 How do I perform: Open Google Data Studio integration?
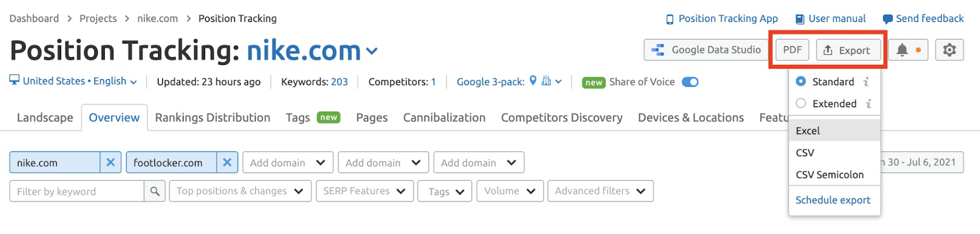click(x=706, y=50)
